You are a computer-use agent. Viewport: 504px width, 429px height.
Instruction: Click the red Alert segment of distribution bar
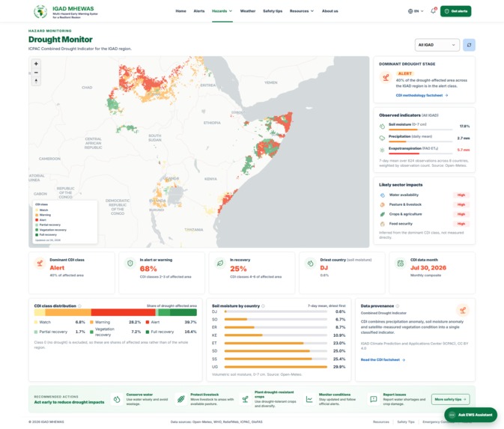pyautogui.click(x=124, y=312)
